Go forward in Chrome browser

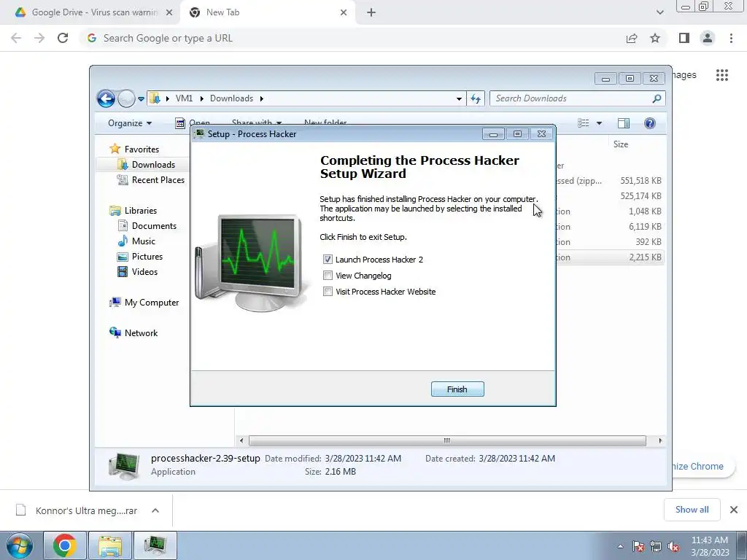39,38
